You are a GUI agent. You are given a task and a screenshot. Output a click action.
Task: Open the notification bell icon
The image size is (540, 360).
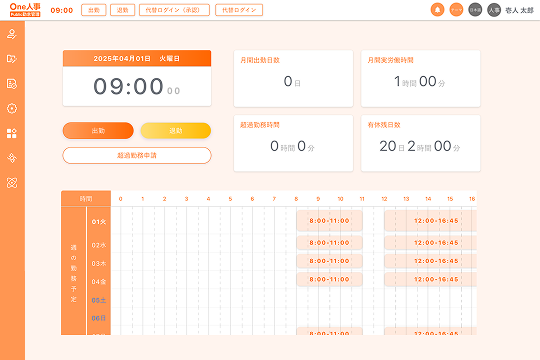pos(437,10)
